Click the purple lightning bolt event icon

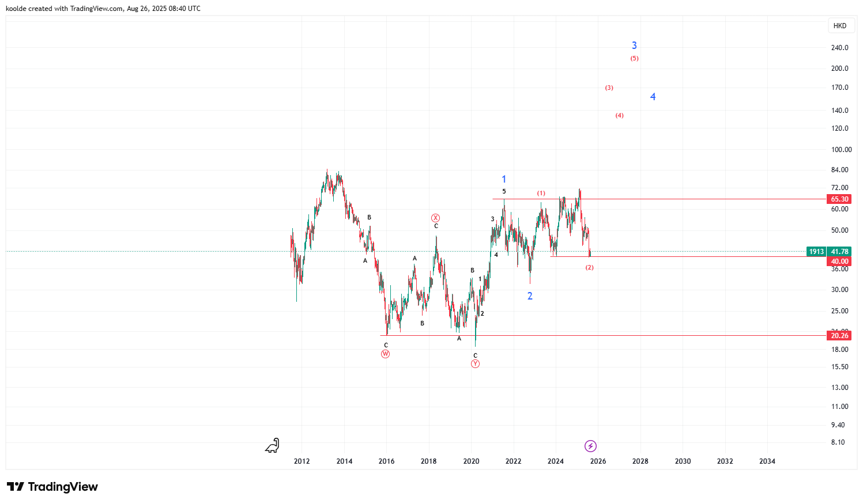(x=590, y=446)
